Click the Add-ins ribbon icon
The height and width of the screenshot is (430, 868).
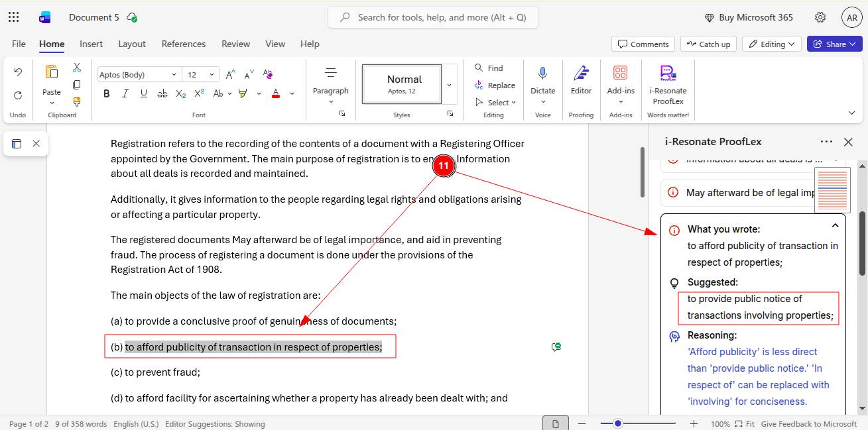pos(620,74)
